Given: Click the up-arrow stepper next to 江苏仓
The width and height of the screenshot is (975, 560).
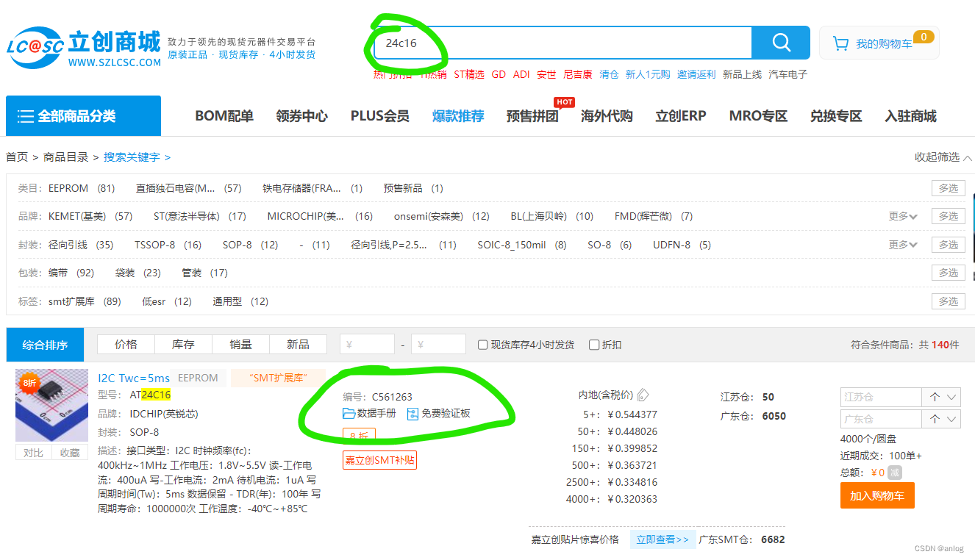Looking at the screenshot, I should click(x=935, y=397).
